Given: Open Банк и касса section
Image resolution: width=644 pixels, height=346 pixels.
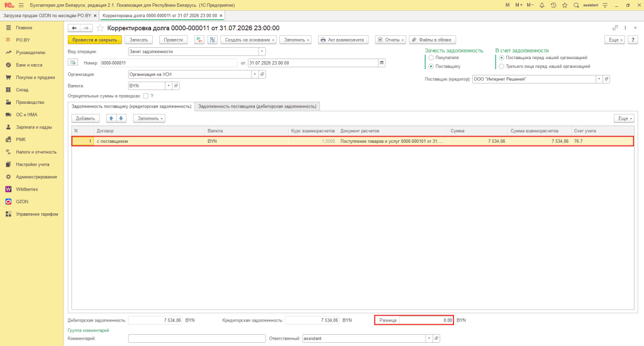Looking at the screenshot, I should [x=29, y=65].
